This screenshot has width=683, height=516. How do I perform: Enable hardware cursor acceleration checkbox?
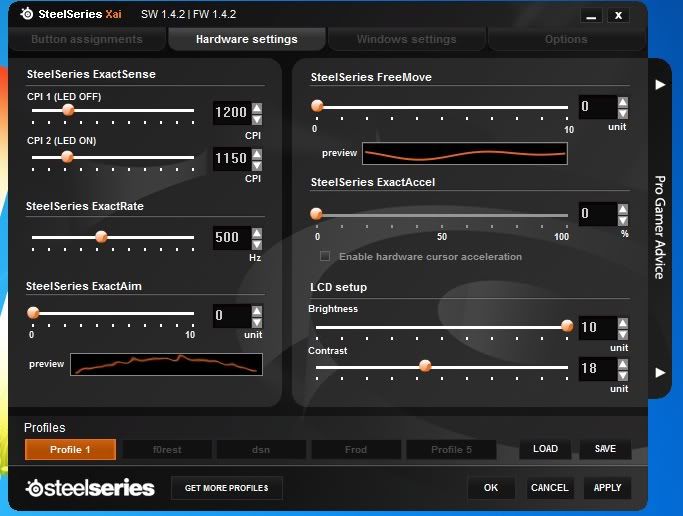[325, 256]
